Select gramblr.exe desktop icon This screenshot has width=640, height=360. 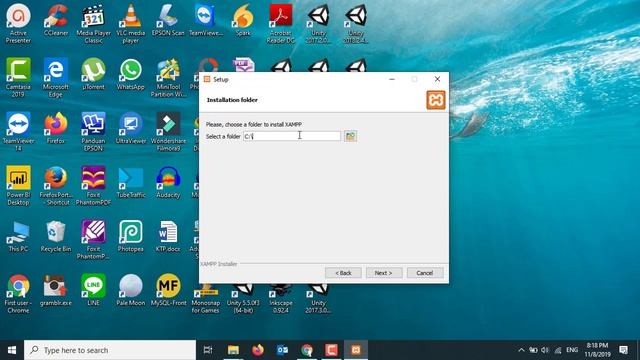tap(56, 291)
